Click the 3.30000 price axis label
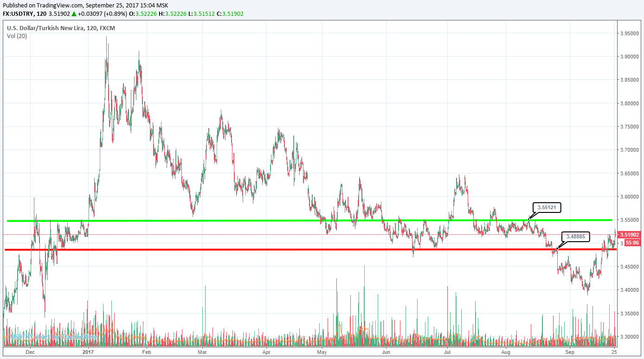The image size is (644, 359). [630, 337]
